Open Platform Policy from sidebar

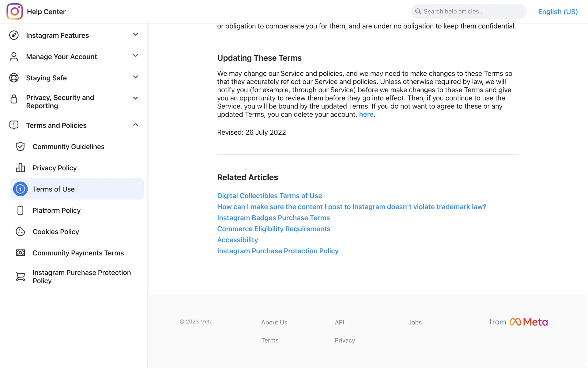tap(56, 210)
